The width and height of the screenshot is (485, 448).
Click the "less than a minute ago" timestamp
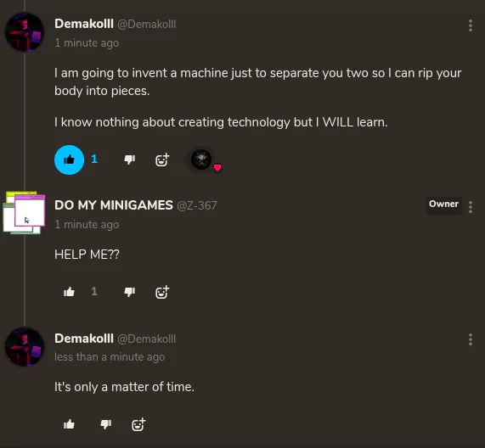(x=110, y=357)
